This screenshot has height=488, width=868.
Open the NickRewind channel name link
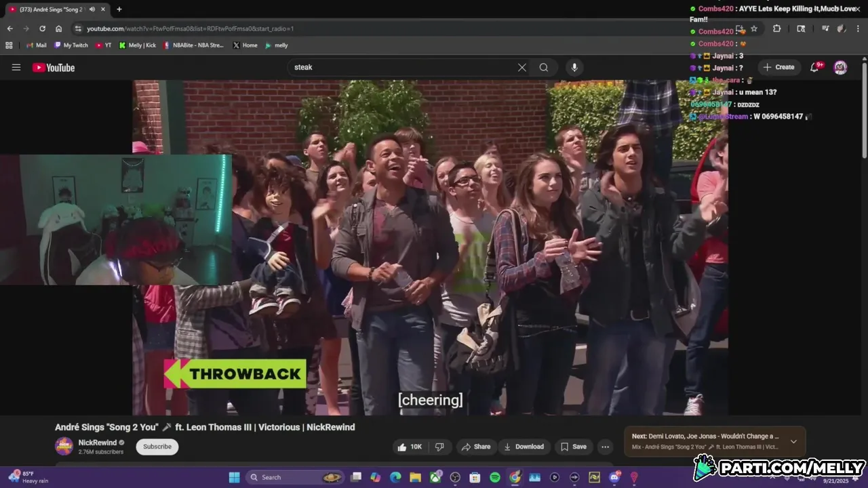tap(98, 443)
